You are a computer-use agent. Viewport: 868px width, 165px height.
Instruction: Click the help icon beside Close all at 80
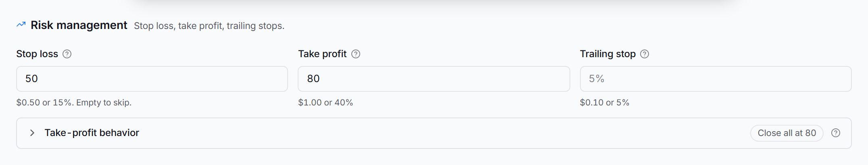(x=836, y=133)
